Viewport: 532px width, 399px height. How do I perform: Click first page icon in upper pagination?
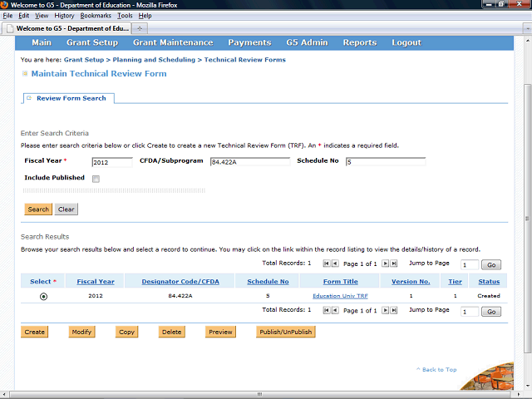[x=327, y=264]
